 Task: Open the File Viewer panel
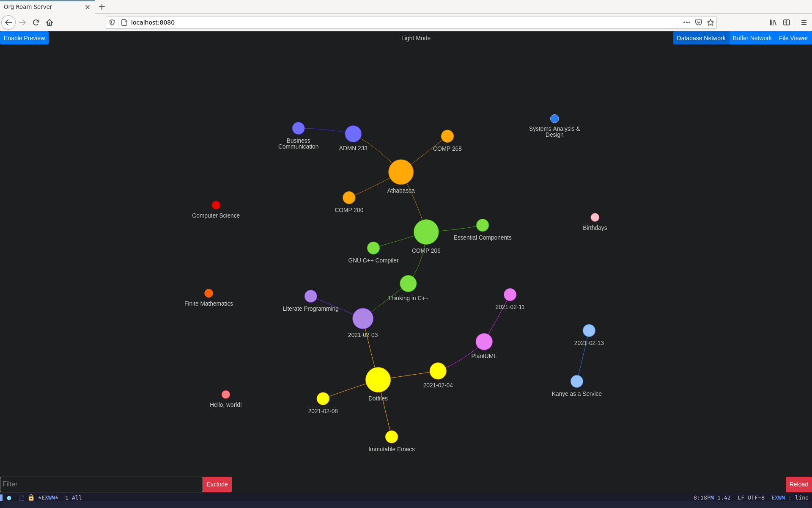coord(793,38)
